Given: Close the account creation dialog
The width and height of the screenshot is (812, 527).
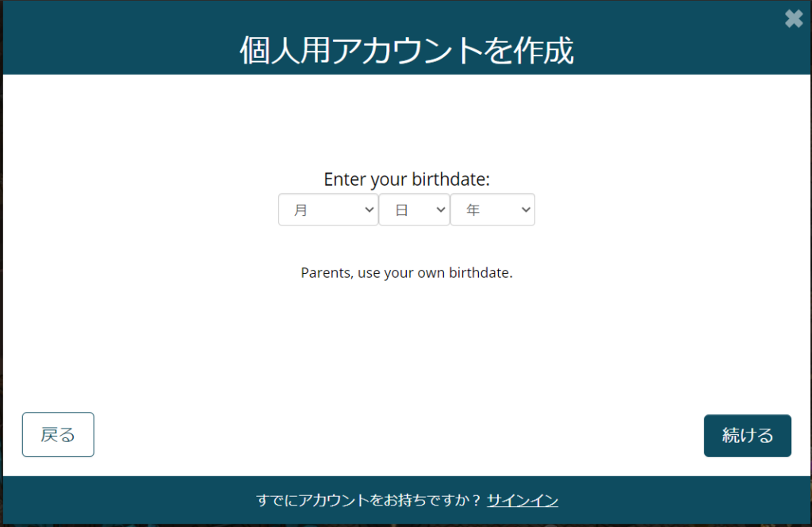Looking at the screenshot, I should pos(793,19).
